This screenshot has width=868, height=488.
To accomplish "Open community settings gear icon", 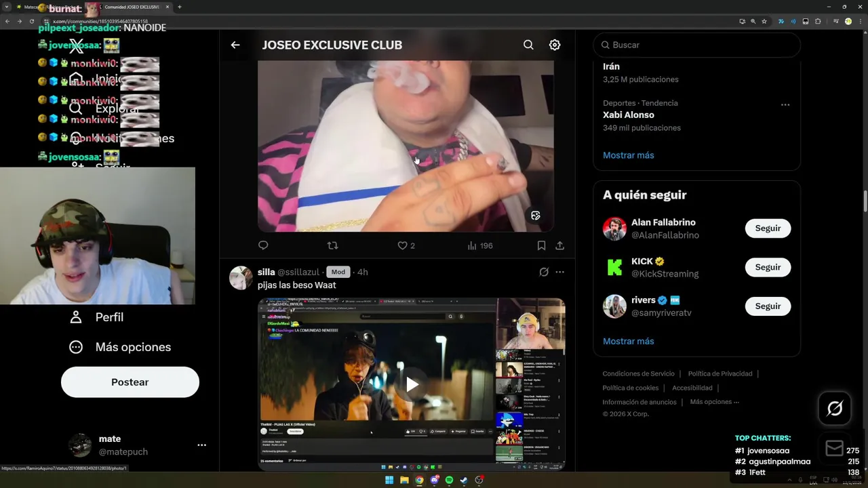I will 555,45.
